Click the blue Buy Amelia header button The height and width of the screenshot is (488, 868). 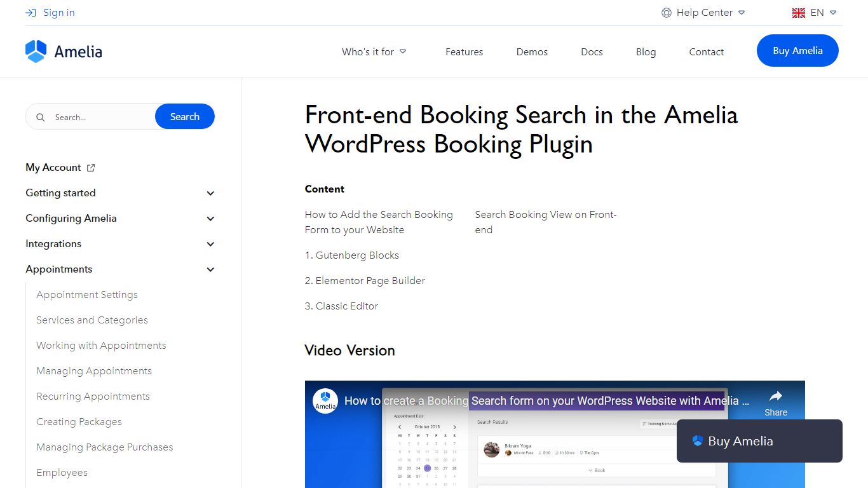click(797, 51)
